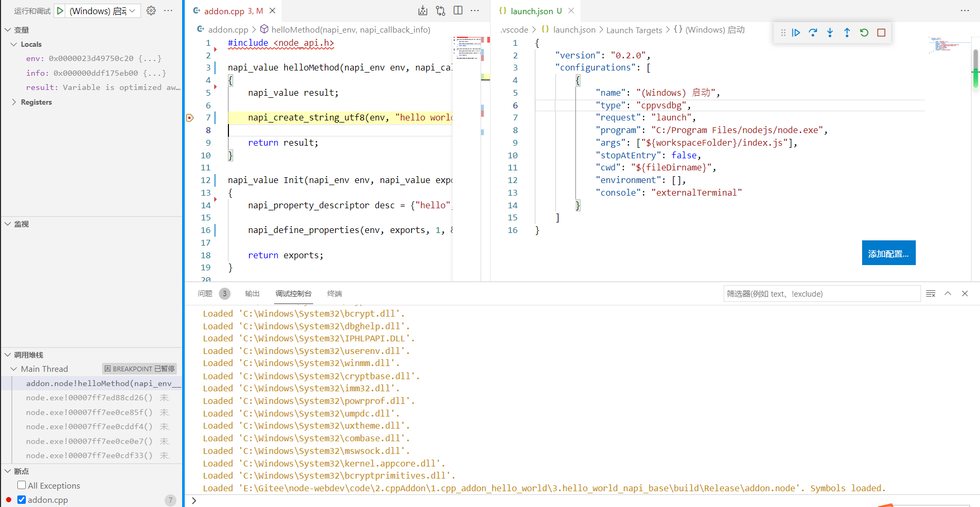
Task: Collapse the 监视 section
Action: 8,224
